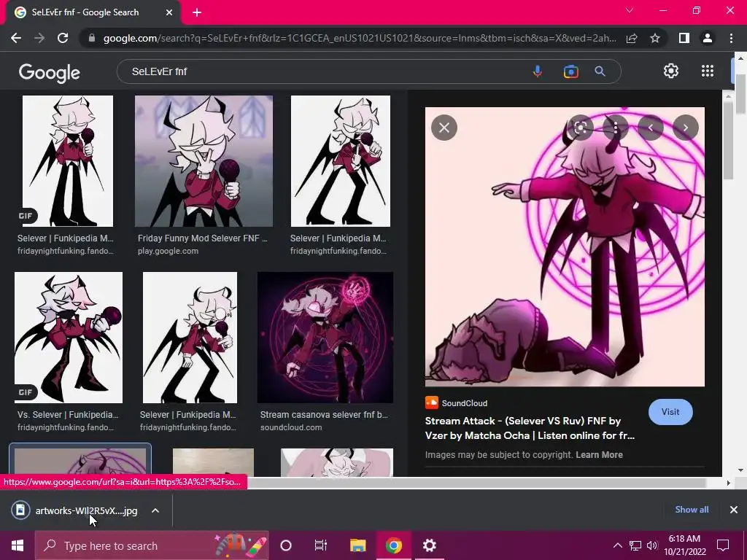Open Cortana from the taskbar

(286, 545)
